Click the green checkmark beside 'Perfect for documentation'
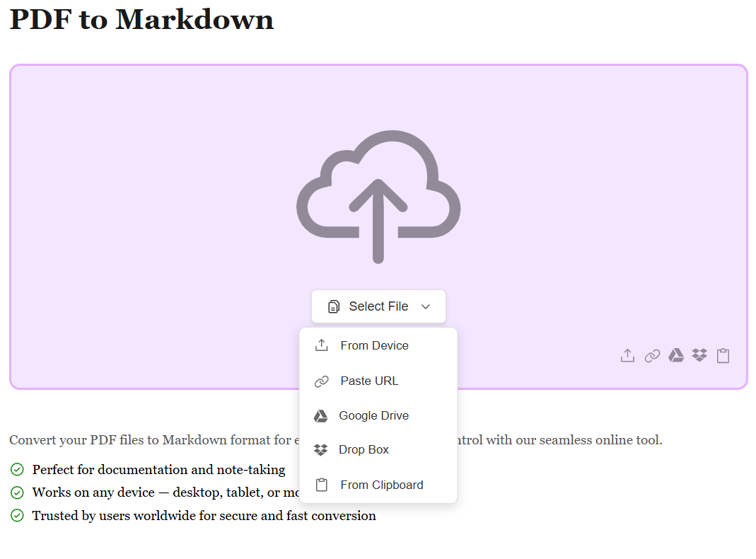This screenshot has height=559, width=756. [17, 470]
